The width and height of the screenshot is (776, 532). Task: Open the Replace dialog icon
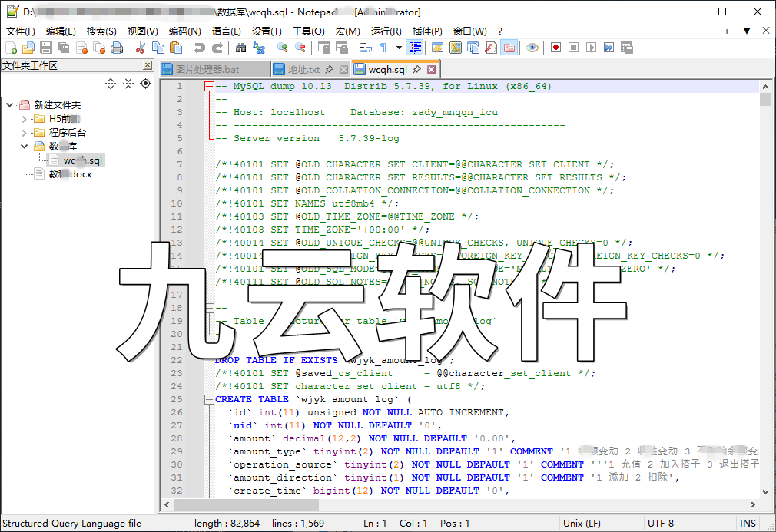click(x=258, y=48)
